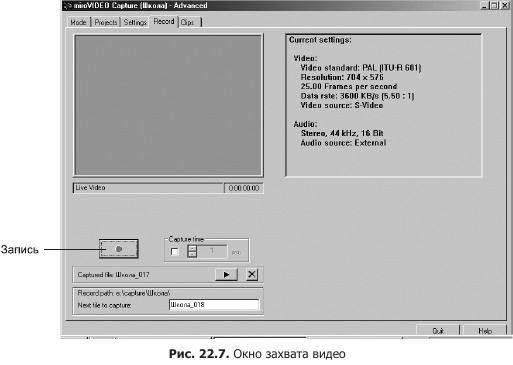Enable the Capture time checkbox
The height and width of the screenshot is (365, 513).
(174, 252)
